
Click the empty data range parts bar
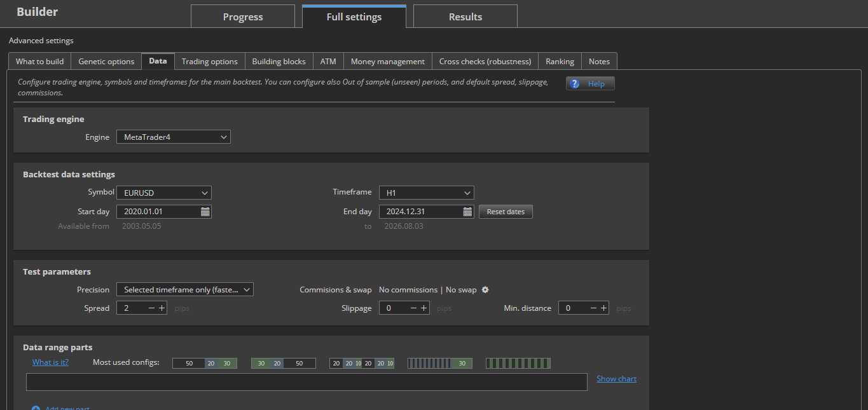307,382
